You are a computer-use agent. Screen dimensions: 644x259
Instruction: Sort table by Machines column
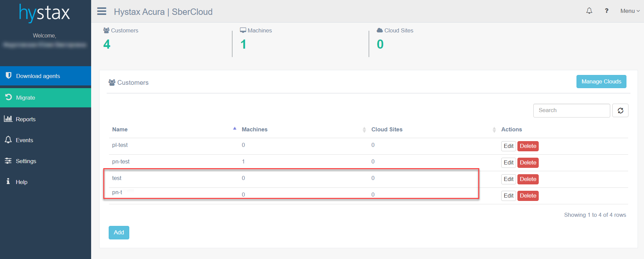pyautogui.click(x=254, y=129)
